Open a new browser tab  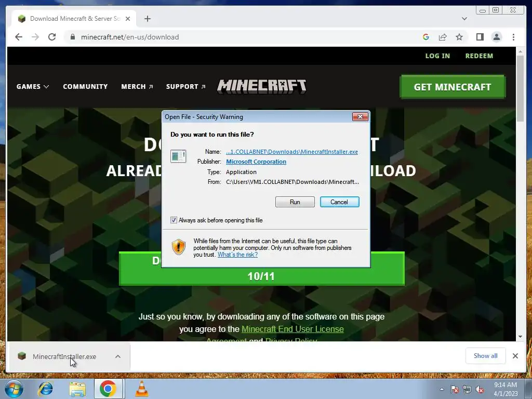(x=147, y=19)
